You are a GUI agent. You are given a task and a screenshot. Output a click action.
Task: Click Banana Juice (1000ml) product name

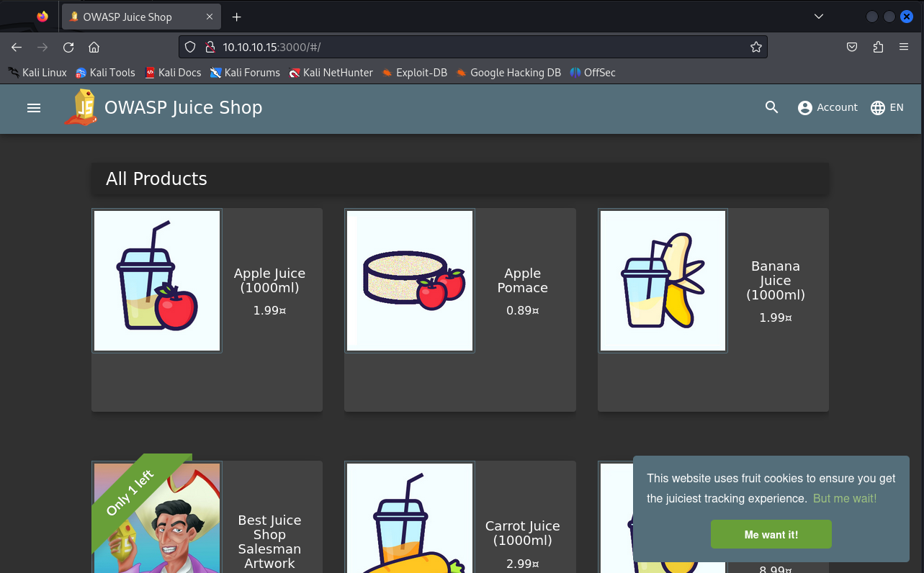[776, 281]
